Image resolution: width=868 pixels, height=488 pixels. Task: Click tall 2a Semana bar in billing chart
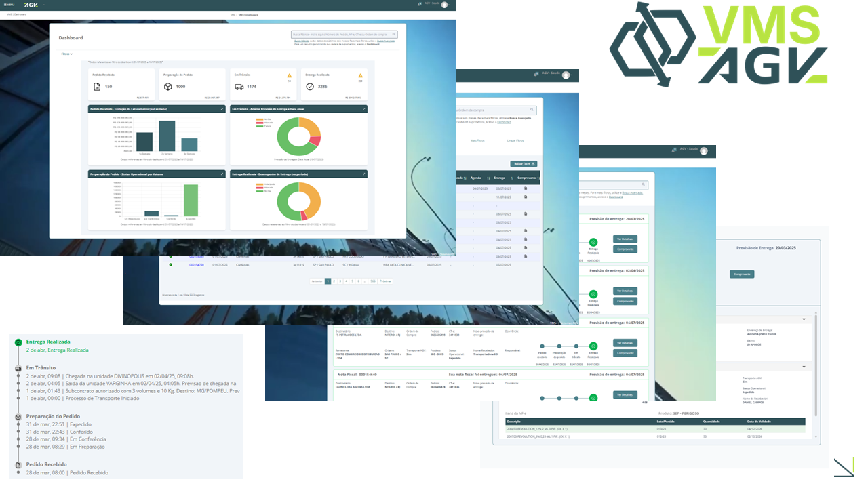click(167, 136)
